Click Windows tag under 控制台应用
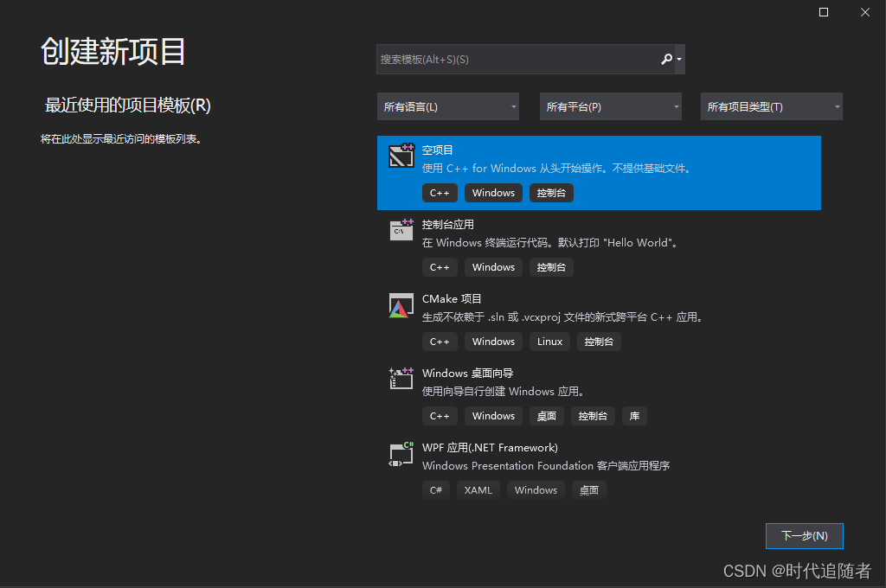886x588 pixels. 493,267
